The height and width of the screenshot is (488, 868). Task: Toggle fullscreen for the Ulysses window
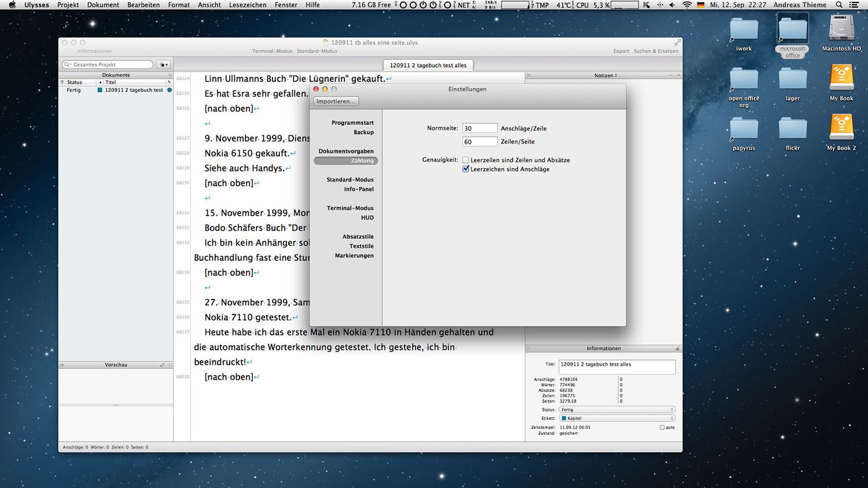coord(676,43)
